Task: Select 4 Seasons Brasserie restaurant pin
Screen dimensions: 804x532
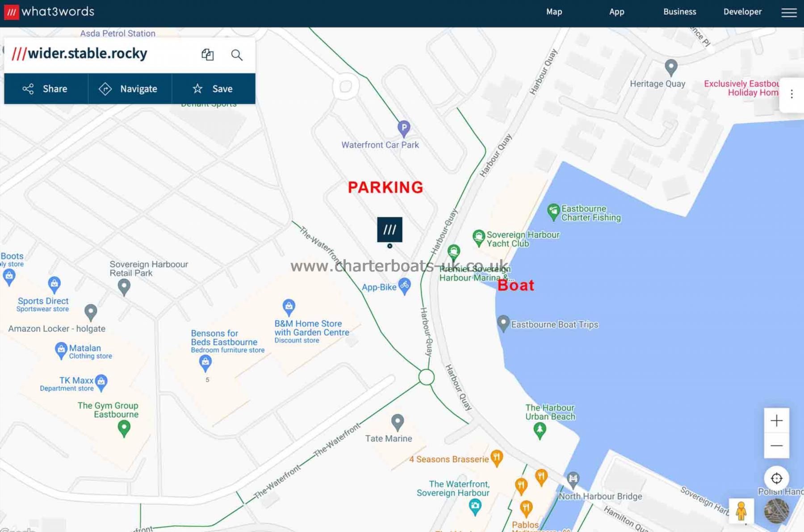Action: pyautogui.click(x=497, y=458)
